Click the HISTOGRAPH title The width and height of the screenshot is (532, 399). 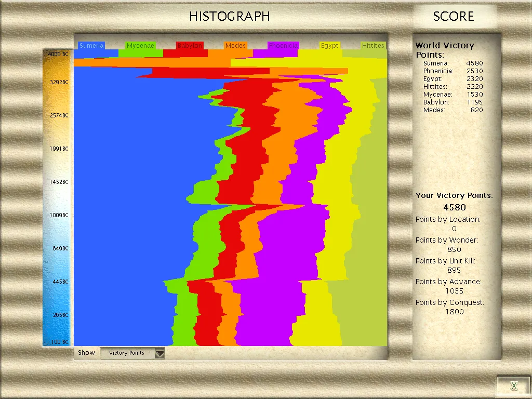[x=229, y=16]
